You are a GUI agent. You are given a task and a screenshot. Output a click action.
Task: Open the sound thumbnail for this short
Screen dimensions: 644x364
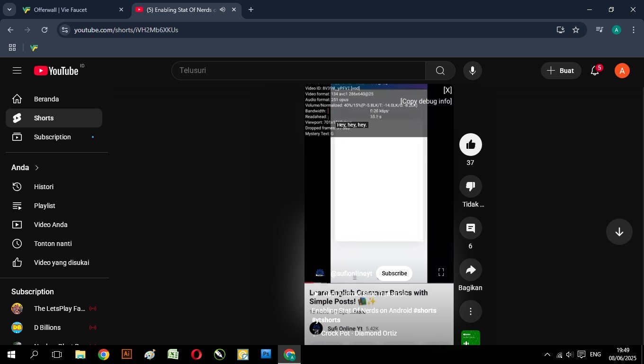click(471, 337)
